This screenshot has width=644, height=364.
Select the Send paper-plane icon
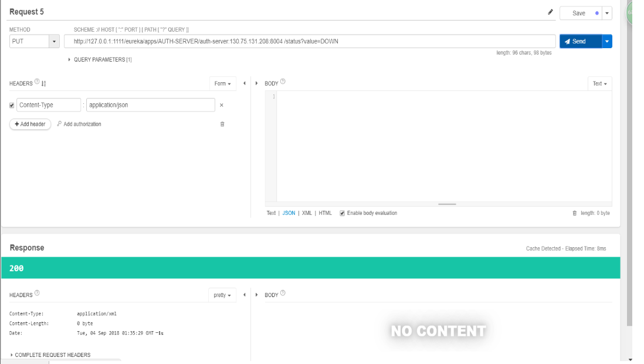[568, 41]
